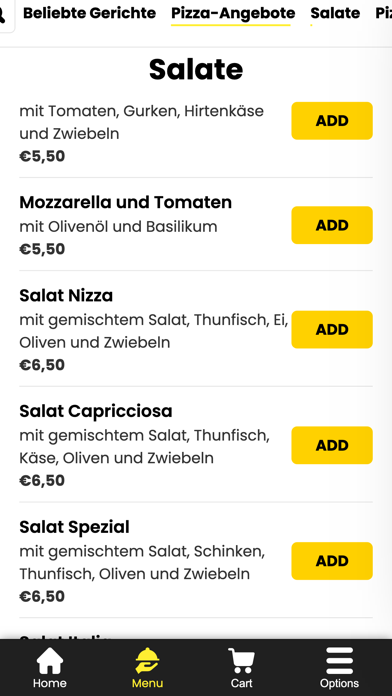Open Mozzarella und Tomaten item title

point(126,202)
